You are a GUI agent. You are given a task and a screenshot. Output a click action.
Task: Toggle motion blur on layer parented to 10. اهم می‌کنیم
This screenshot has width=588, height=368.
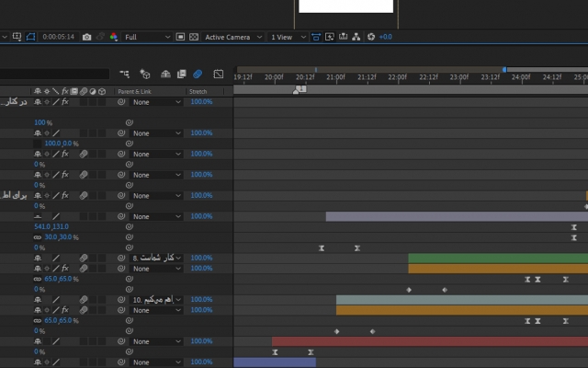click(x=84, y=300)
